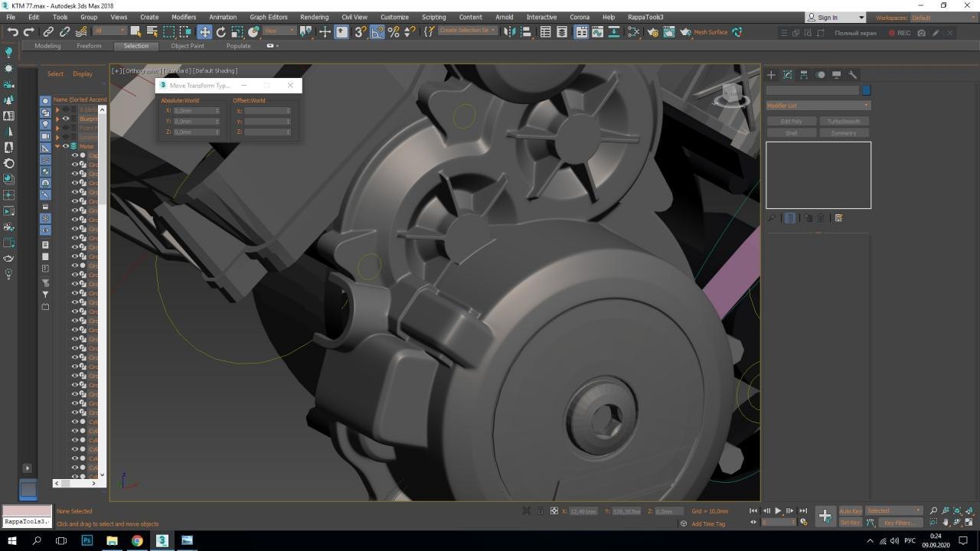The height and width of the screenshot is (551, 980).
Task: Toggle the ribbon display button
Action: (x=581, y=32)
